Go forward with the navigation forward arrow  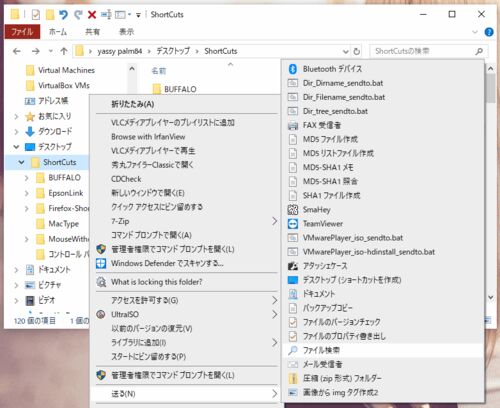pos(36,51)
